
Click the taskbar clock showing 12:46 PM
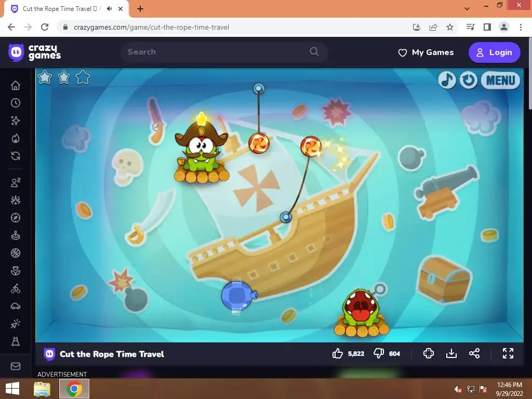509,385
